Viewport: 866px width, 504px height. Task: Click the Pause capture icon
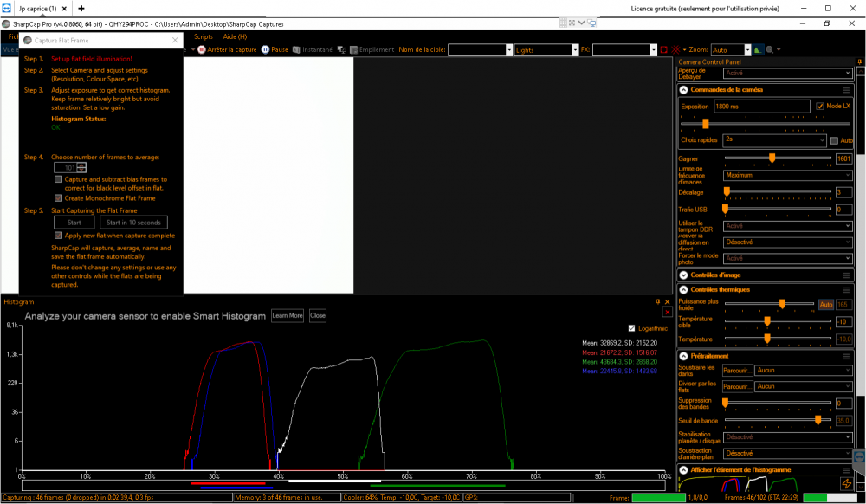coord(265,49)
